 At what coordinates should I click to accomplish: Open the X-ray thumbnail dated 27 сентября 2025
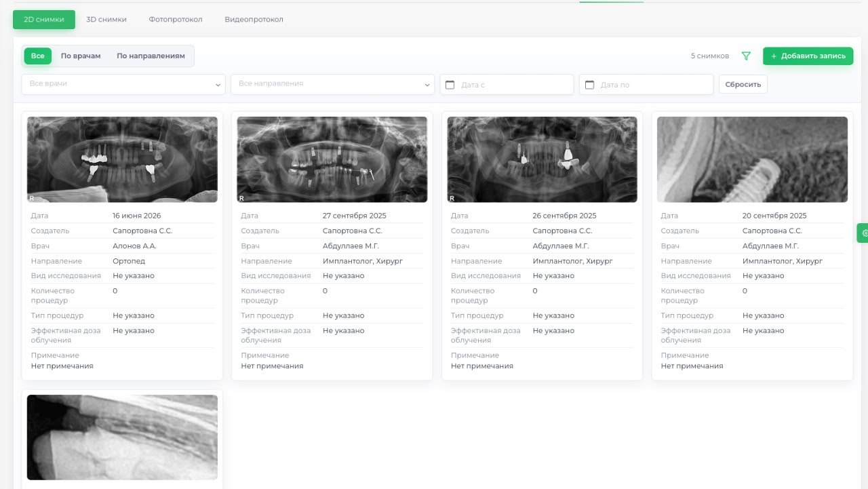pyautogui.click(x=332, y=159)
